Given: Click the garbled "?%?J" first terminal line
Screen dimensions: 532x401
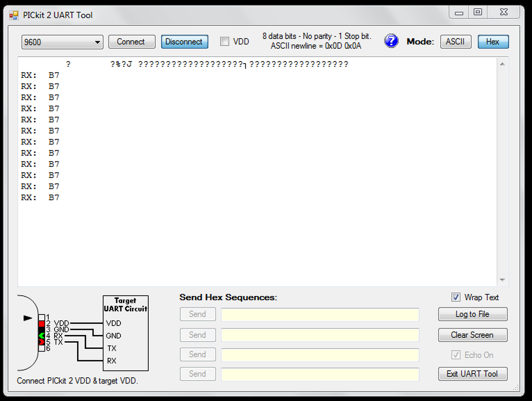Looking at the screenshot, I should (x=207, y=64).
